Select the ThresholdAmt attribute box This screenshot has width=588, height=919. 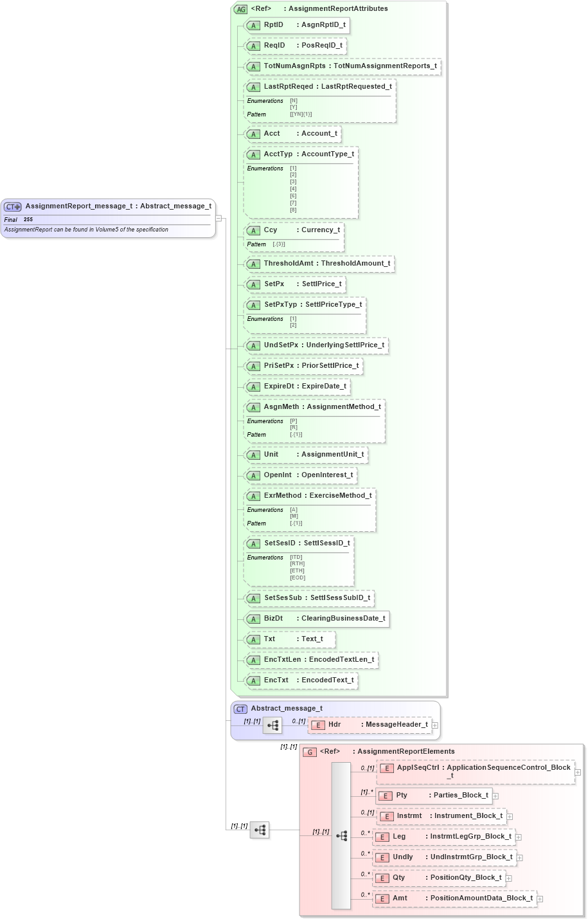tap(321, 264)
